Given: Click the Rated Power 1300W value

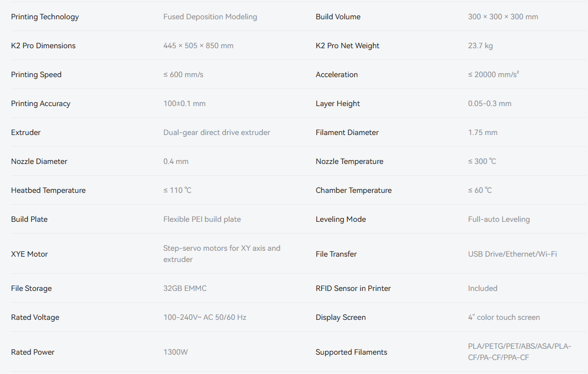Looking at the screenshot, I should click(x=175, y=352).
